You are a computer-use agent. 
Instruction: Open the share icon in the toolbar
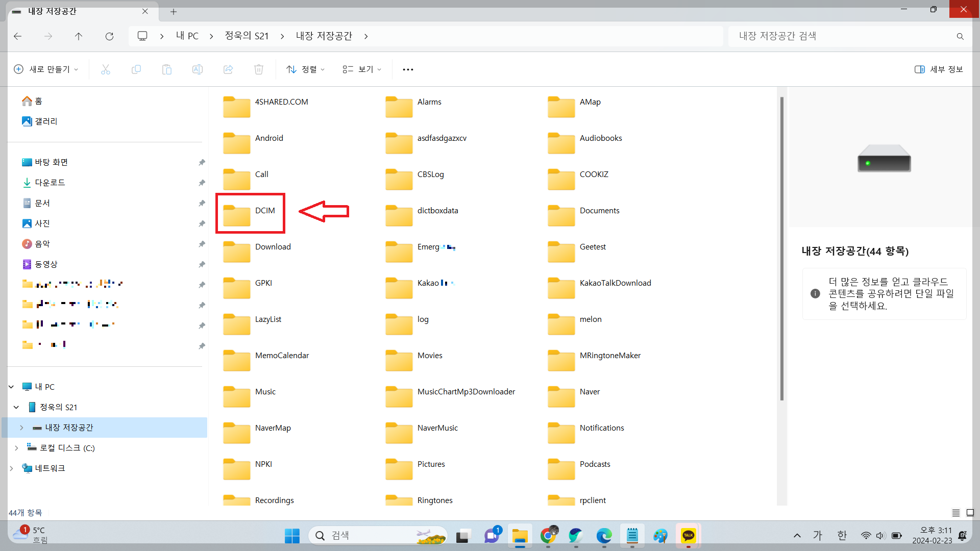point(228,69)
